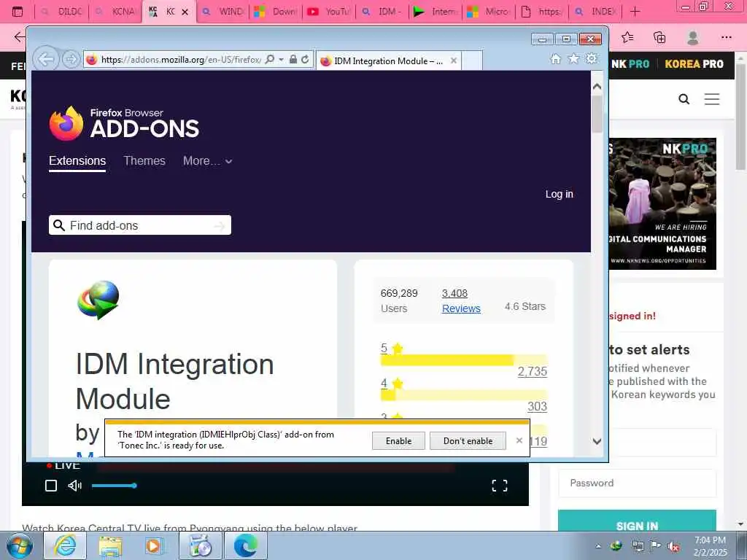Open the Edge collections icon

[659, 37]
